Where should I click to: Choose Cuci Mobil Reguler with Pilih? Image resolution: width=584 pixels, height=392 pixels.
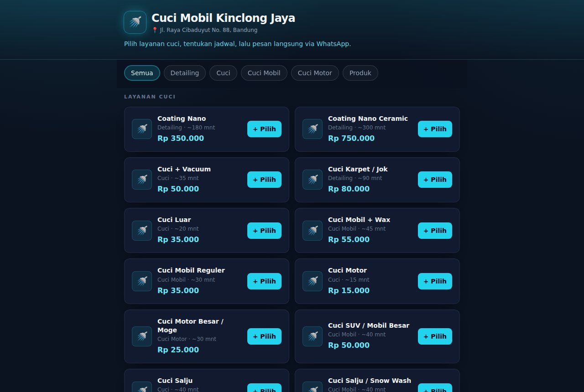[264, 281]
